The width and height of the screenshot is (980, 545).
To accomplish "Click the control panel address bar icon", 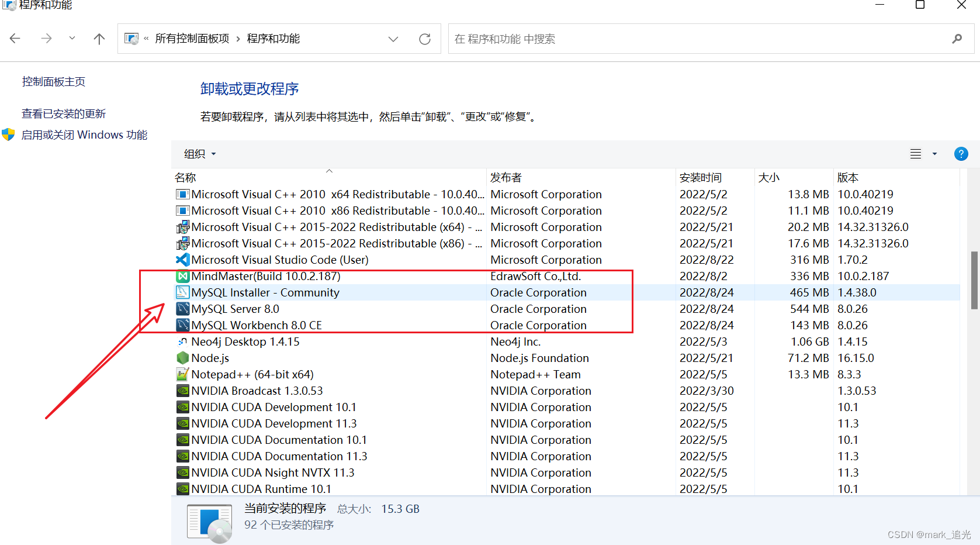I will pyautogui.click(x=132, y=39).
